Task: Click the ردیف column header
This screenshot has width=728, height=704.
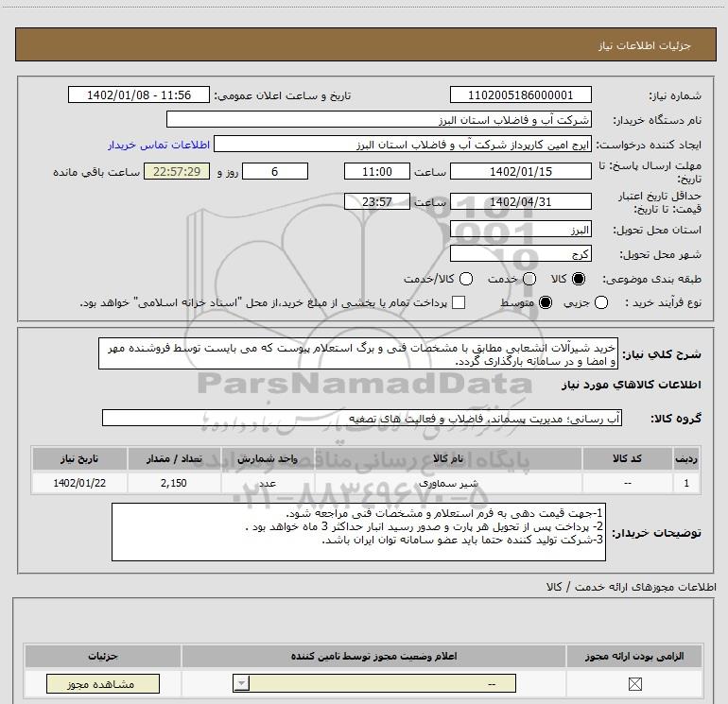Action: click(x=686, y=458)
